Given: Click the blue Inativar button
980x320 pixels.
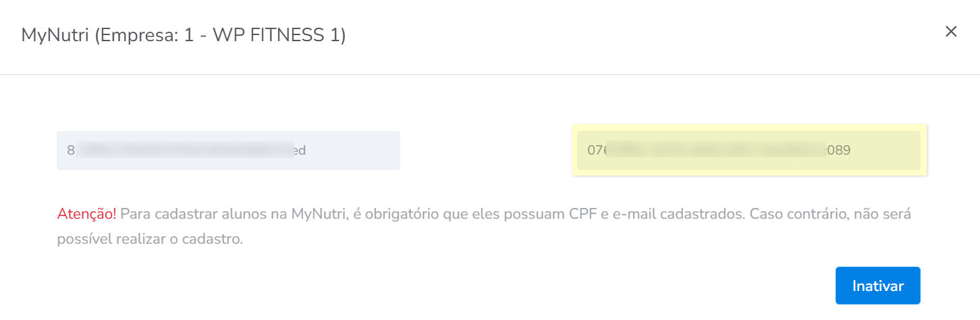Looking at the screenshot, I should pos(877,286).
